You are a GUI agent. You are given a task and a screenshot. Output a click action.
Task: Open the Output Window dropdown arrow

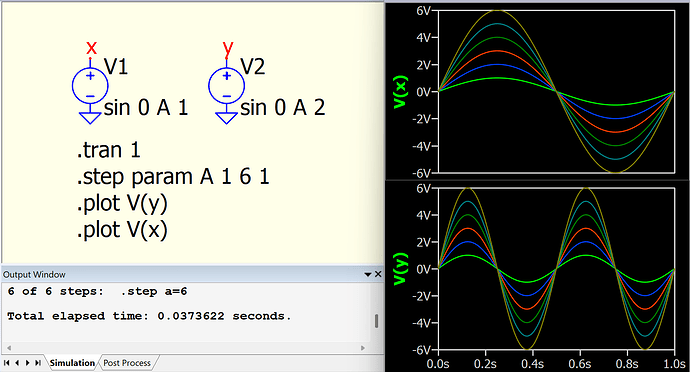(368, 274)
